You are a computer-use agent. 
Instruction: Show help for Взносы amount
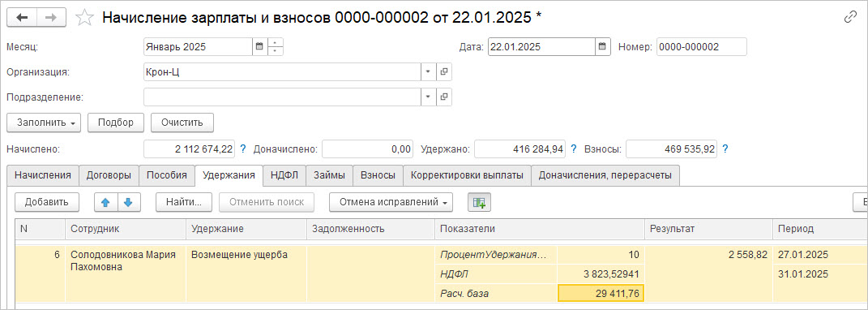coord(725,149)
